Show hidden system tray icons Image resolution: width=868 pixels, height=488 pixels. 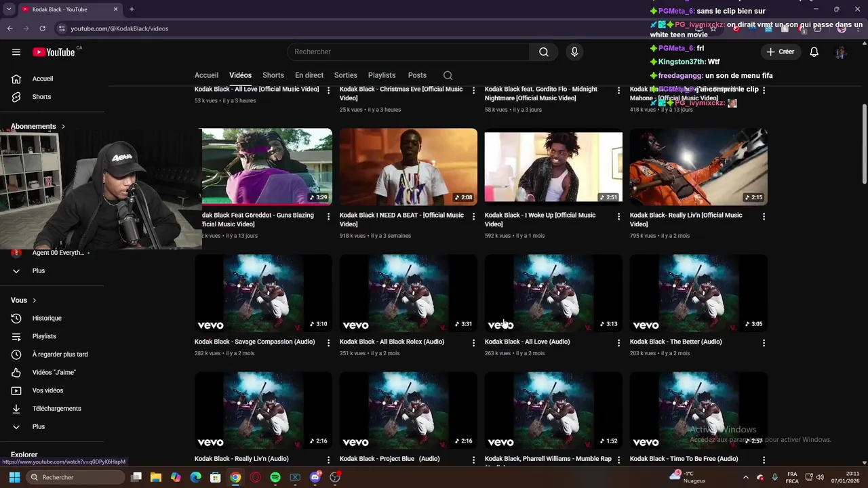[x=746, y=477]
